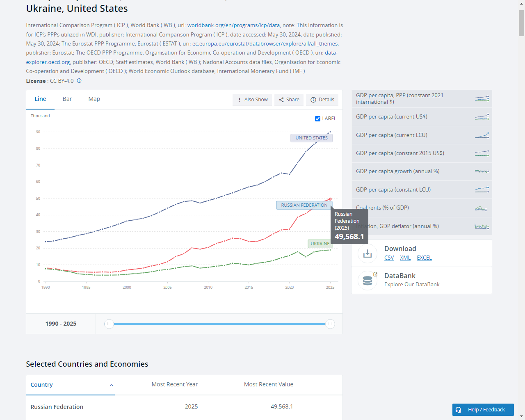The image size is (525, 420).
Task: Open the Share menu
Action: point(289,100)
